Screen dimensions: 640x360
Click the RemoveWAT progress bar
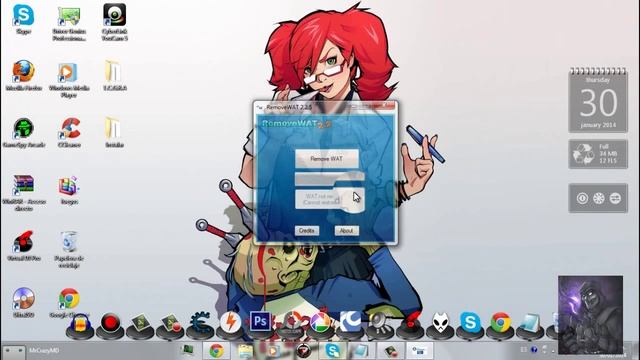tap(329, 178)
